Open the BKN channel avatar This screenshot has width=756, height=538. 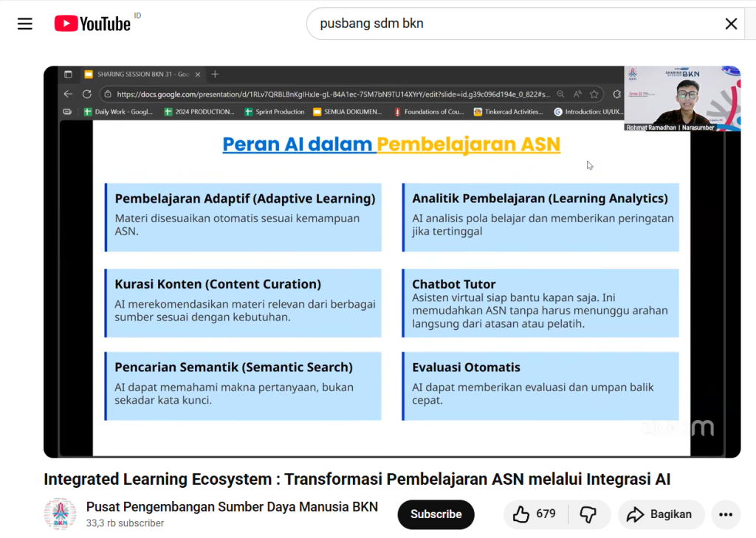click(x=60, y=514)
